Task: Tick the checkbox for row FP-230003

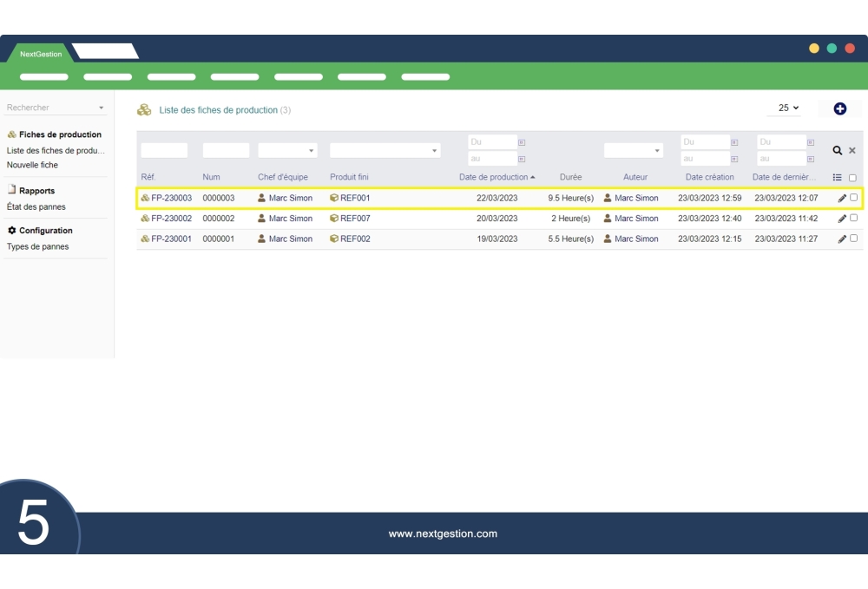Action: (853, 198)
